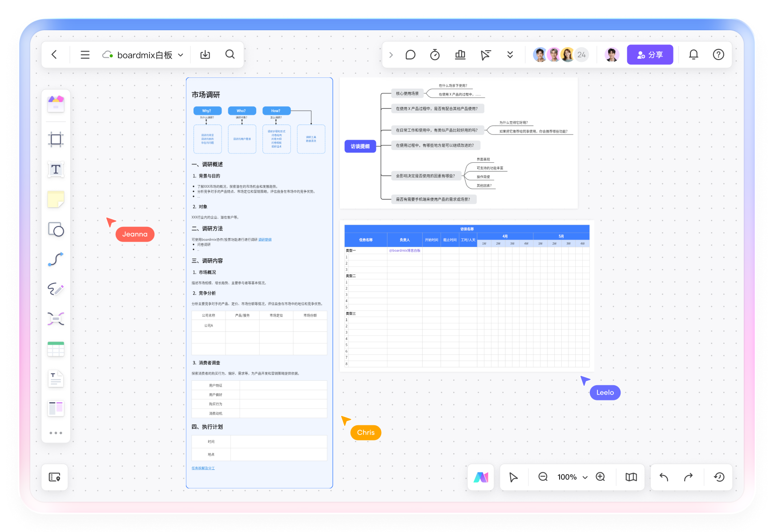Screen dimensions: 774x532
Task: Show more tools via double chevron
Action: click(510, 55)
